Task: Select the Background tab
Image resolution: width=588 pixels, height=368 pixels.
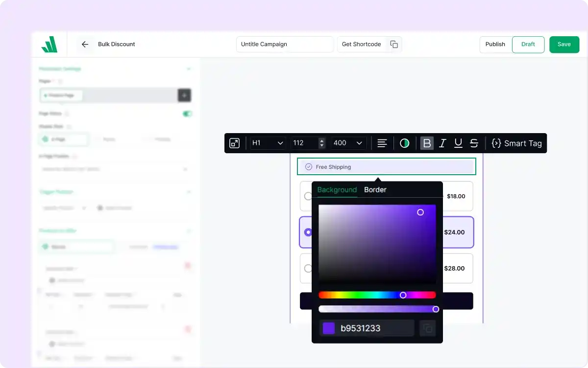Action: point(337,190)
